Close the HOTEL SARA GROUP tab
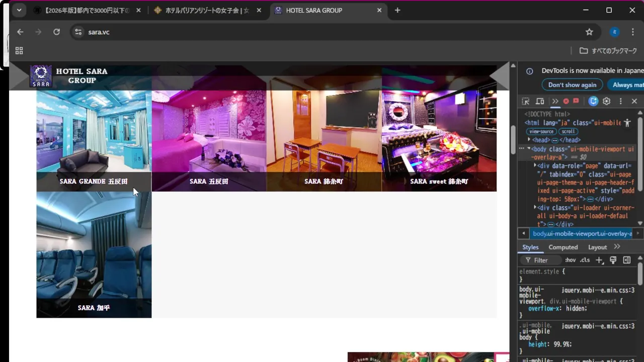Image resolution: width=644 pixels, height=362 pixels. (379, 10)
